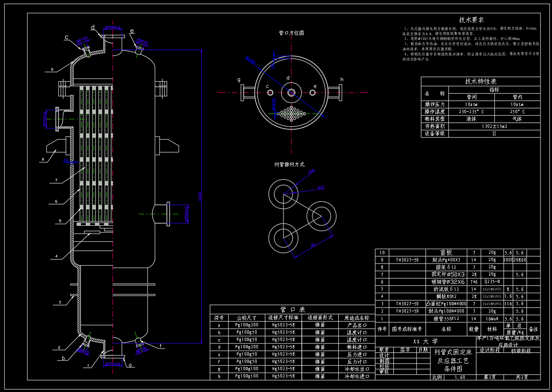This screenshot has width=552, height=392.
Task: Click the 列管排列方式 diagram label
Action: tap(289, 164)
